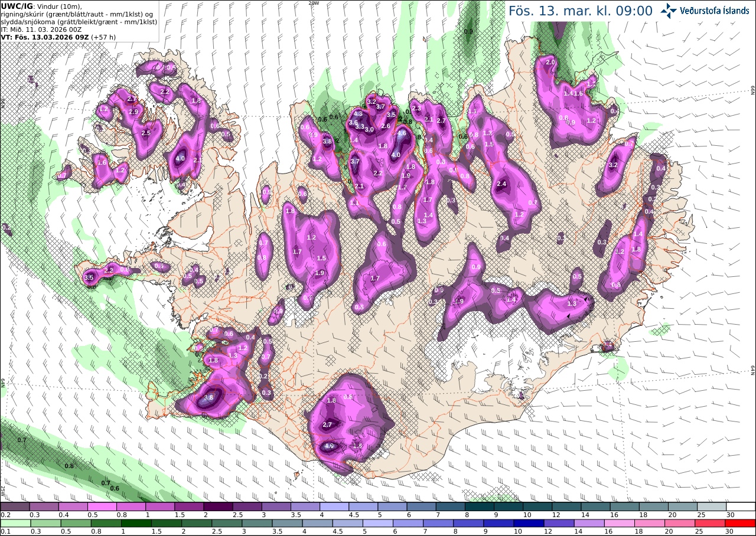Click the '2.0' snowfall value in the northeast
The image size is (756, 536).
click(550, 62)
